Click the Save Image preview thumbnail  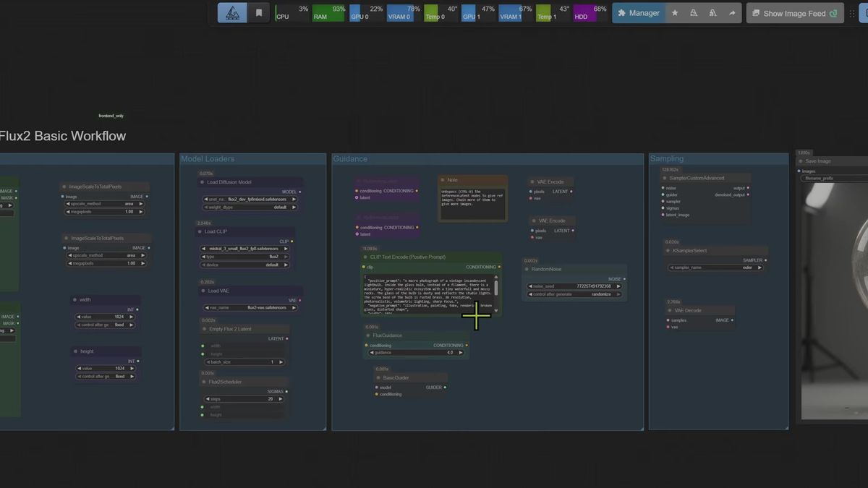835,300
